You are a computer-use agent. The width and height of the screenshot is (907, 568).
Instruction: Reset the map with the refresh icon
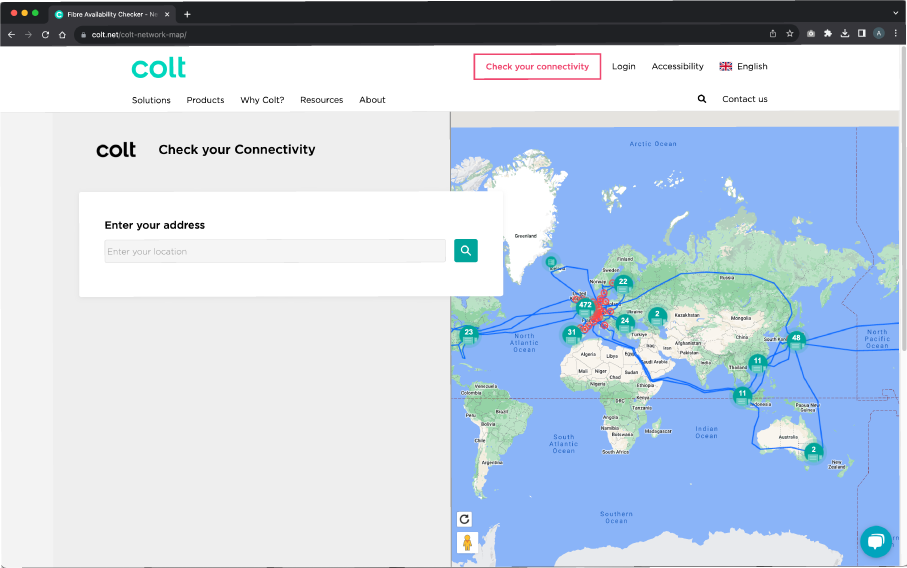465,519
